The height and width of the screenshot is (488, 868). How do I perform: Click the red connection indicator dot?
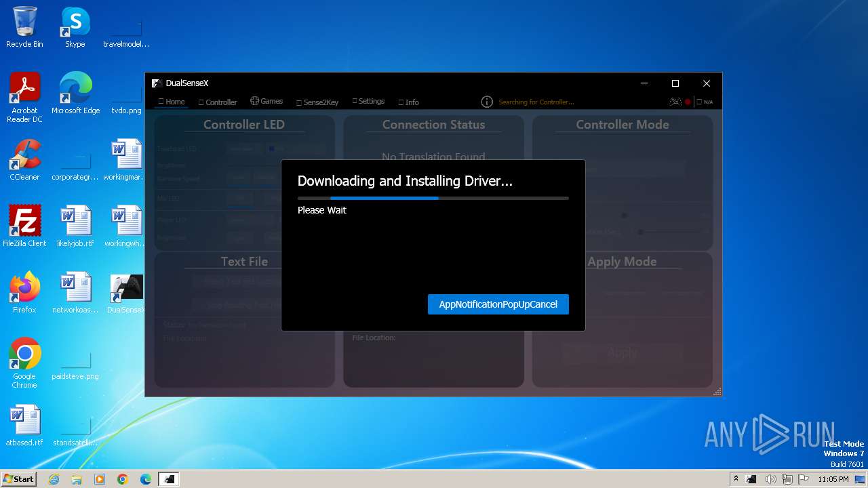click(687, 102)
